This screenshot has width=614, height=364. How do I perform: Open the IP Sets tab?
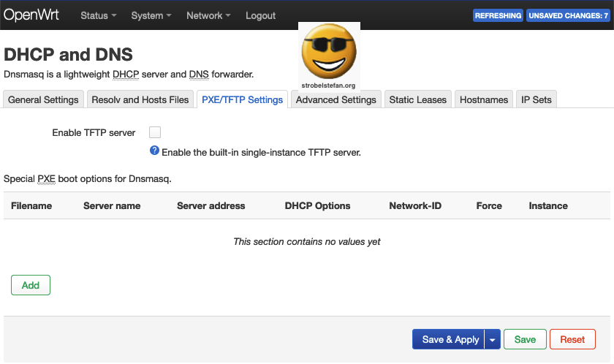[x=536, y=99]
